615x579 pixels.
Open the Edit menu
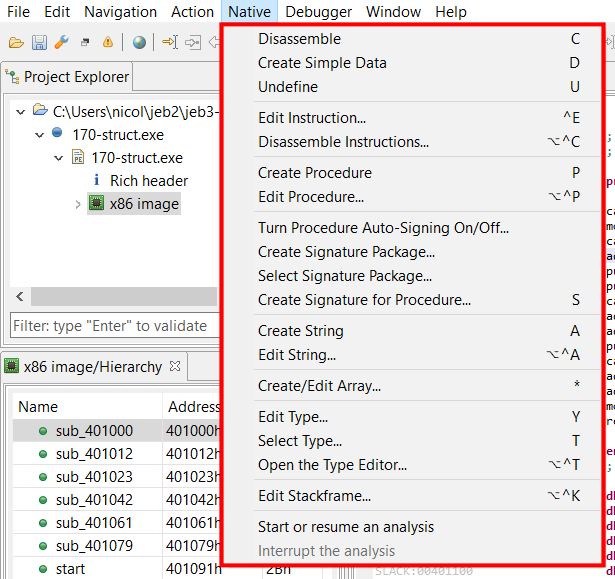57,12
